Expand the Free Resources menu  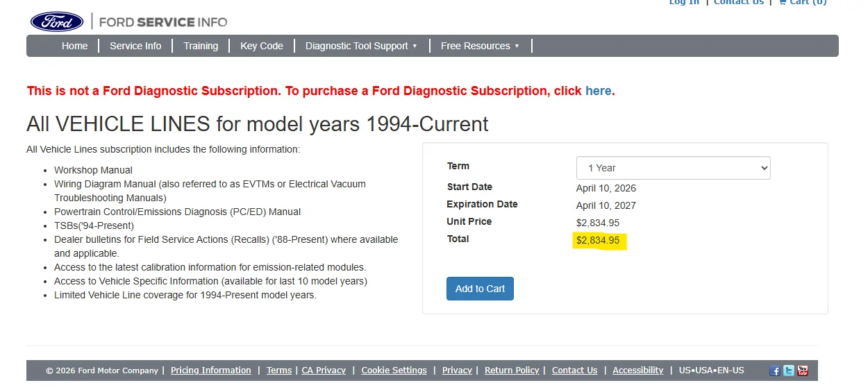coord(480,46)
